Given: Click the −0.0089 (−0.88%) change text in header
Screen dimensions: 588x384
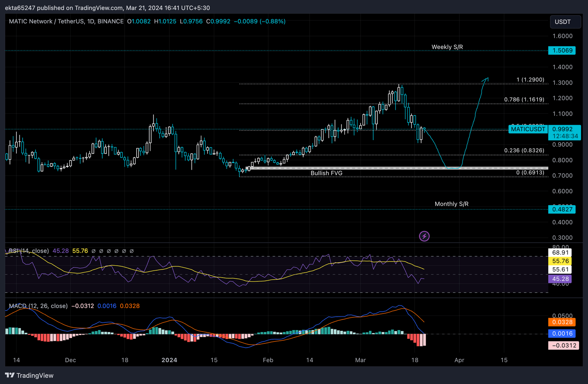Looking at the screenshot, I should click(260, 21).
